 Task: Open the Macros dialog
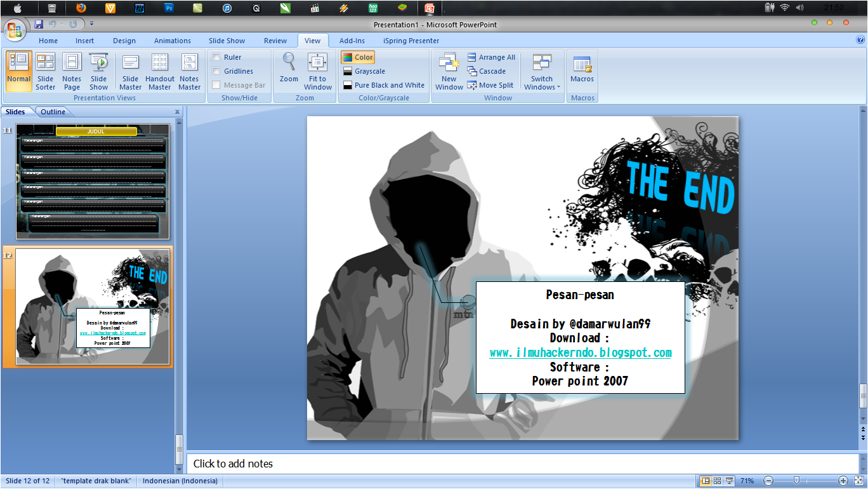pos(582,68)
